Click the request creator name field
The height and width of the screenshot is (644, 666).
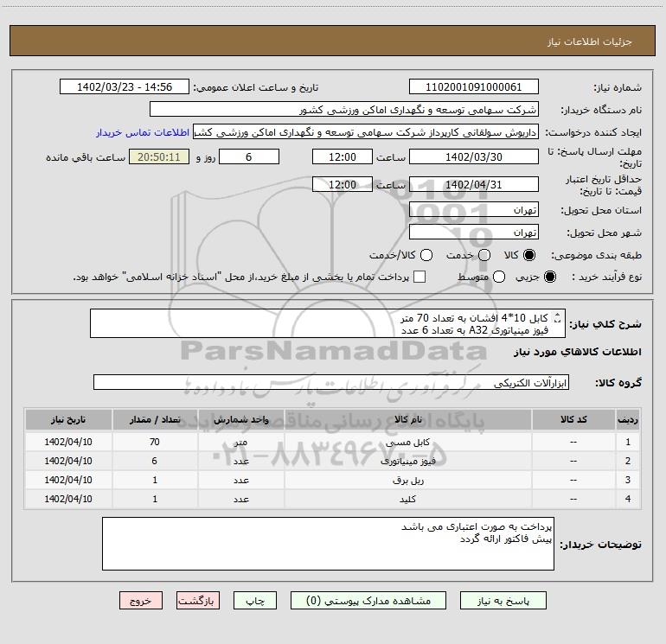366,131
